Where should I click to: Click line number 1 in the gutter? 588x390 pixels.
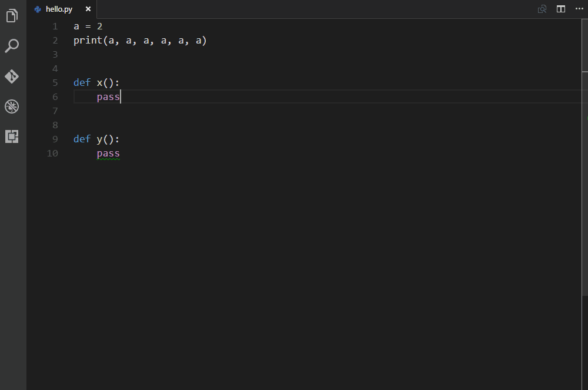[x=55, y=26]
